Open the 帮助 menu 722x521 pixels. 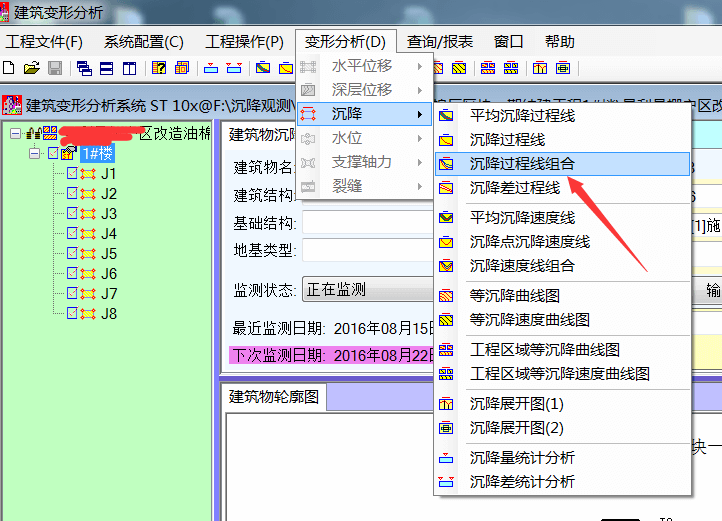(559, 42)
